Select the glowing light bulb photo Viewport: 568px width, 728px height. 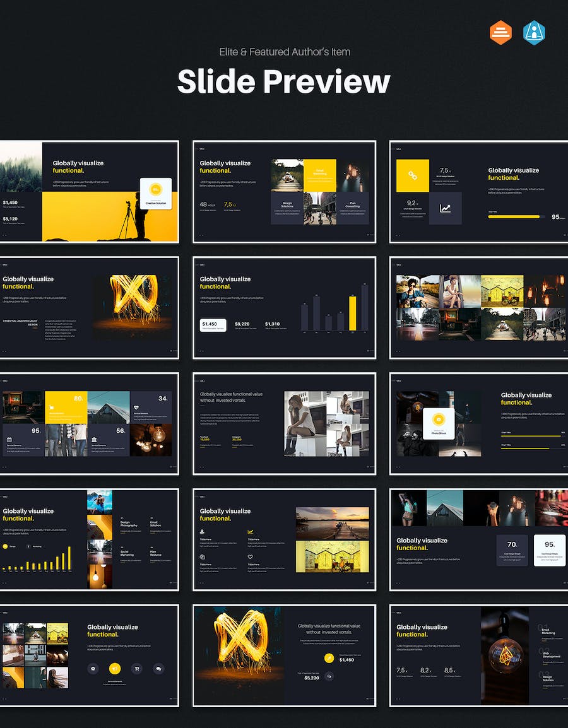coord(505,656)
